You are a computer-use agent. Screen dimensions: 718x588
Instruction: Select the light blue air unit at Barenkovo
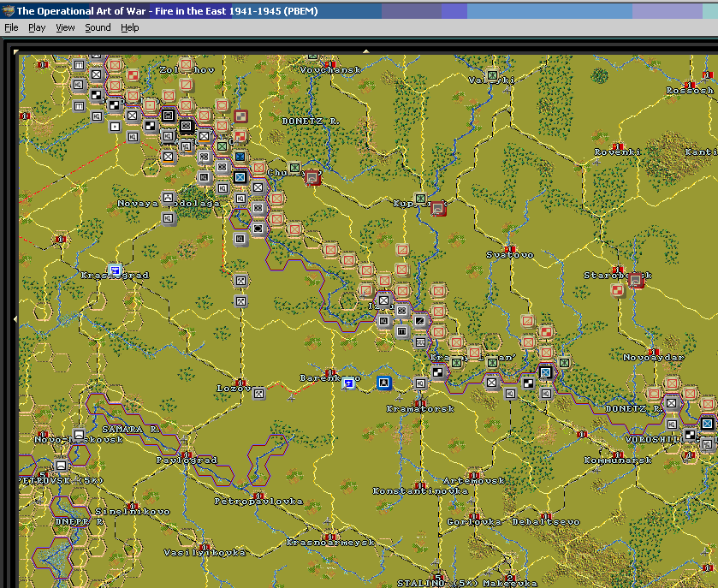click(x=349, y=383)
